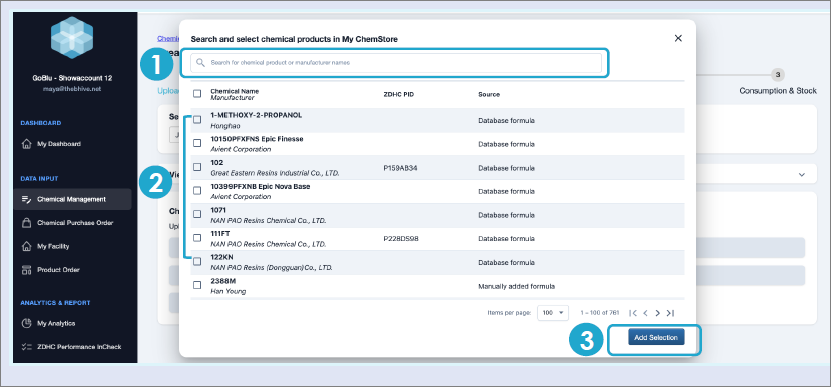Click the Chemical Name column header
The image size is (831, 387).
234,91
